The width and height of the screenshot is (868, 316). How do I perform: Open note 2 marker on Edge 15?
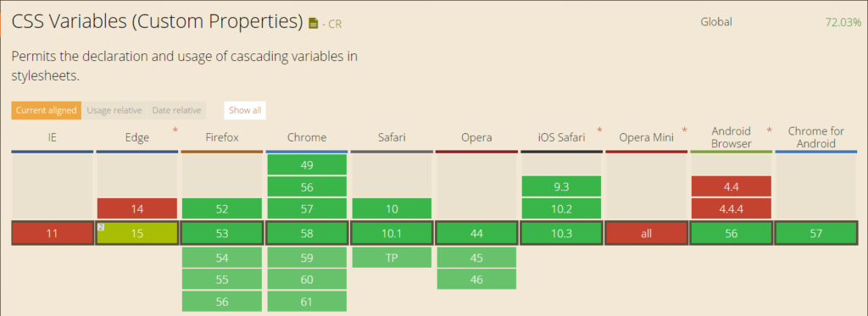[x=101, y=227]
